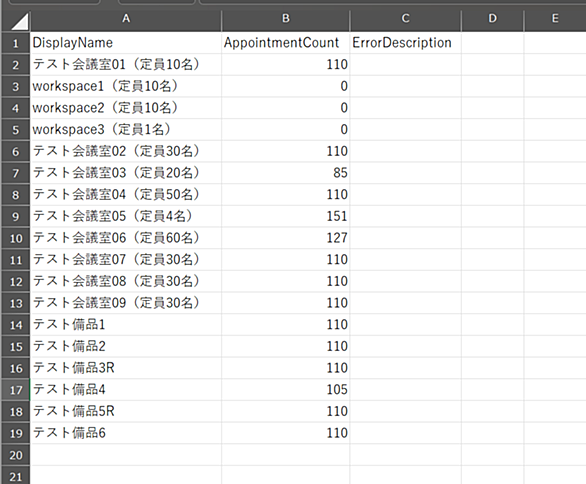Select column A header
586x484 pixels.
[126, 18]
